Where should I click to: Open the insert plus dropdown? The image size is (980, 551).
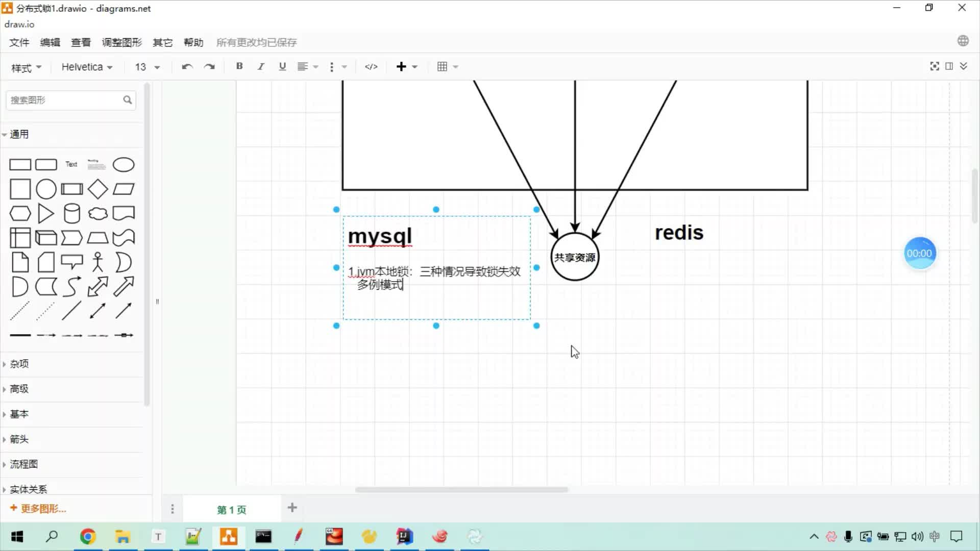[x=407, y=67]
